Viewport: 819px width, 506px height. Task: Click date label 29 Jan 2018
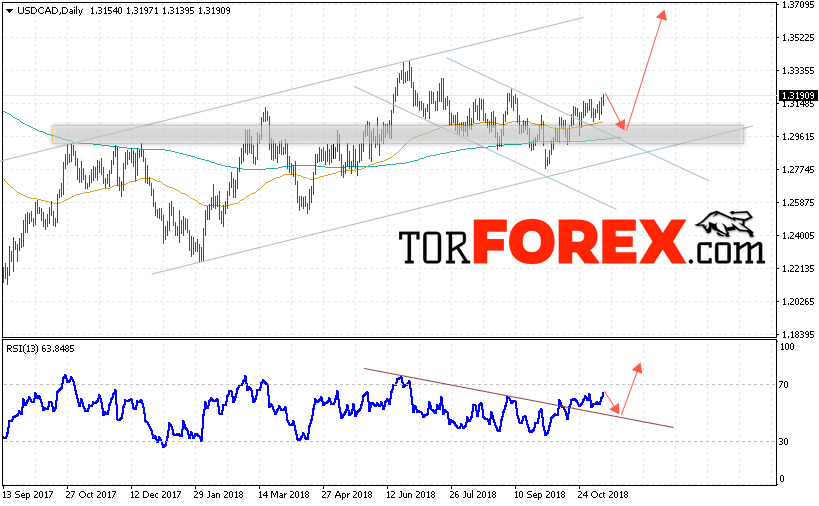pos(219,494)
